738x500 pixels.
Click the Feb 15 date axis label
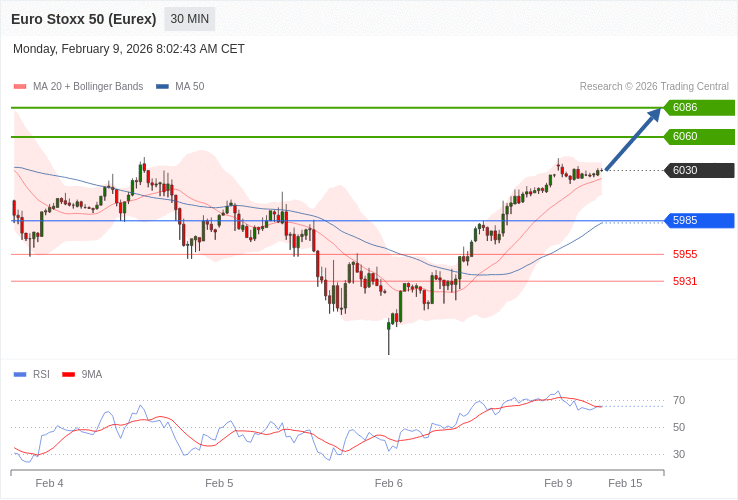click(625, 483)
